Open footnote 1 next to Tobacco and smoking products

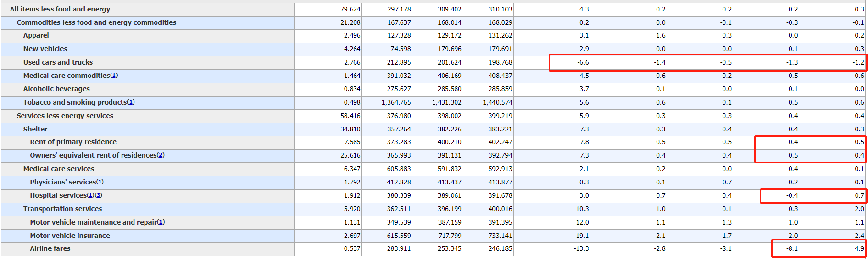coord(131,102)
